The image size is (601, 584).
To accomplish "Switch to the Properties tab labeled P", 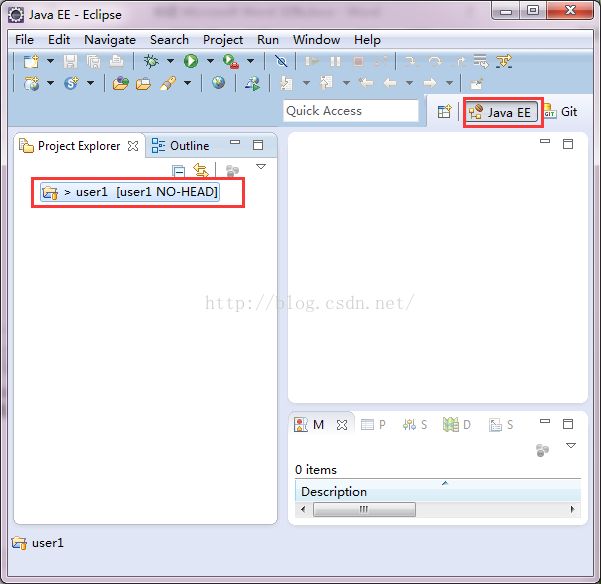I will click(x=373, y=425).
